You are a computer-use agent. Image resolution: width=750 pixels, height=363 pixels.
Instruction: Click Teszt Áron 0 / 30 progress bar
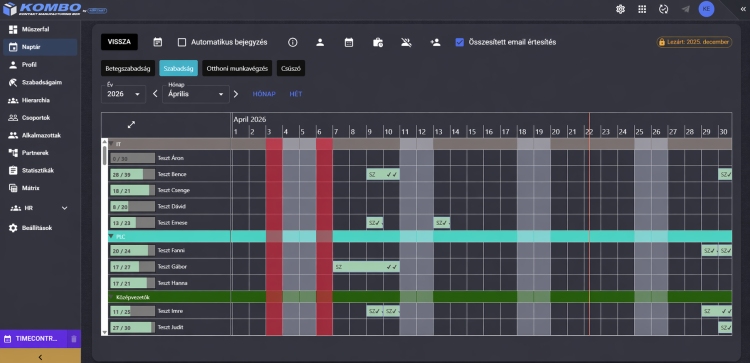click(x=132, y=158)
